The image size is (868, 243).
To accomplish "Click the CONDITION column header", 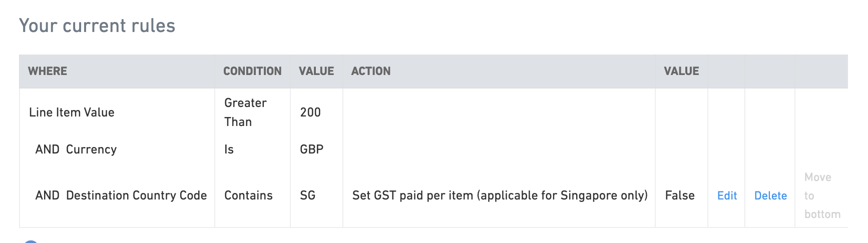I will (x=252, y=71).
